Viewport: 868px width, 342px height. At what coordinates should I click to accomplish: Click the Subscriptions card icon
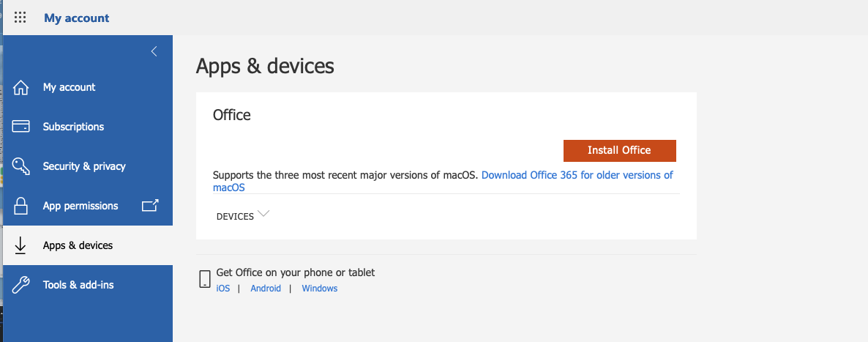point(21,127)
